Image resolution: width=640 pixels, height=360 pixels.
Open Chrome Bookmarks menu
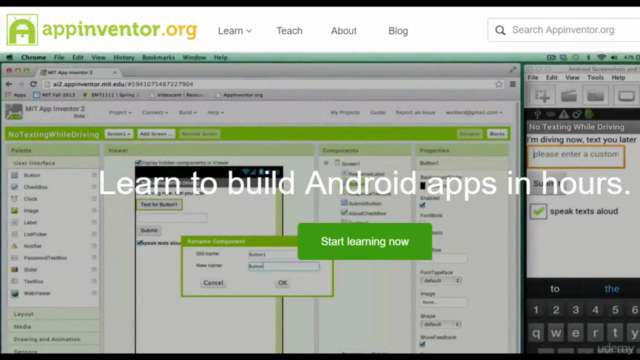pyautogui.click(x=158, y=58)
